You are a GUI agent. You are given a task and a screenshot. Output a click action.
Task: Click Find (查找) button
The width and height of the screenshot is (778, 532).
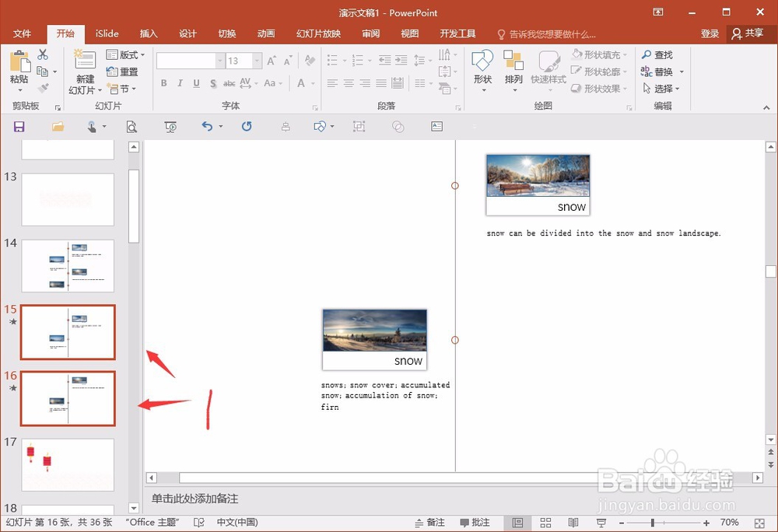click(x=657, y=54)
